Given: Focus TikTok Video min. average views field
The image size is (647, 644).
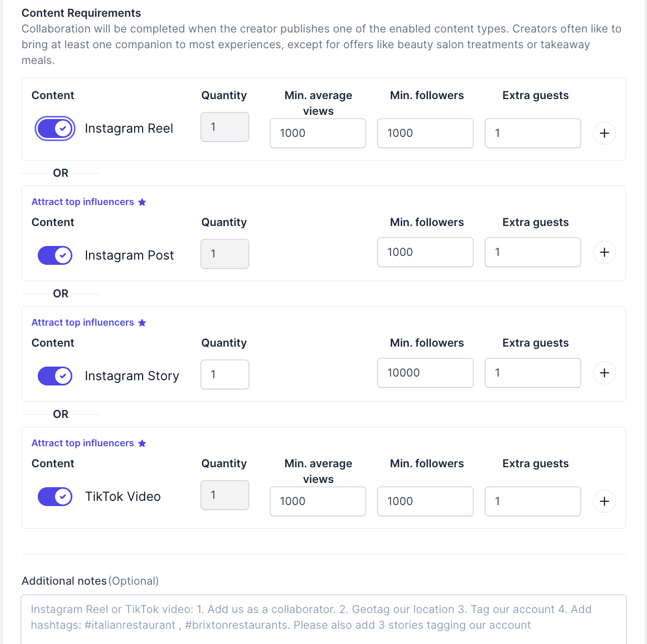Looking at the screenshot, I should (x=318, y=501).
